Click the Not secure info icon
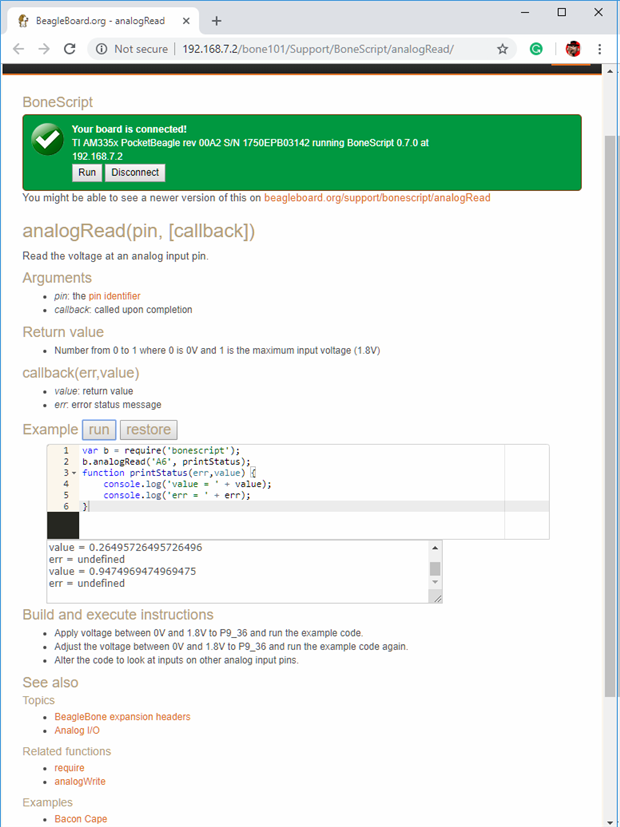This screenshot has height=827, width=620. [101, 49]
